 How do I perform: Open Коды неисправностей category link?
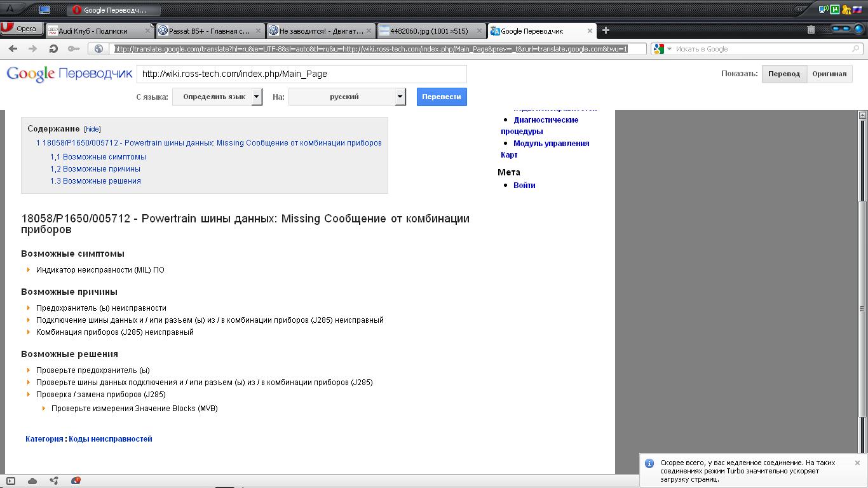(111, 439)
